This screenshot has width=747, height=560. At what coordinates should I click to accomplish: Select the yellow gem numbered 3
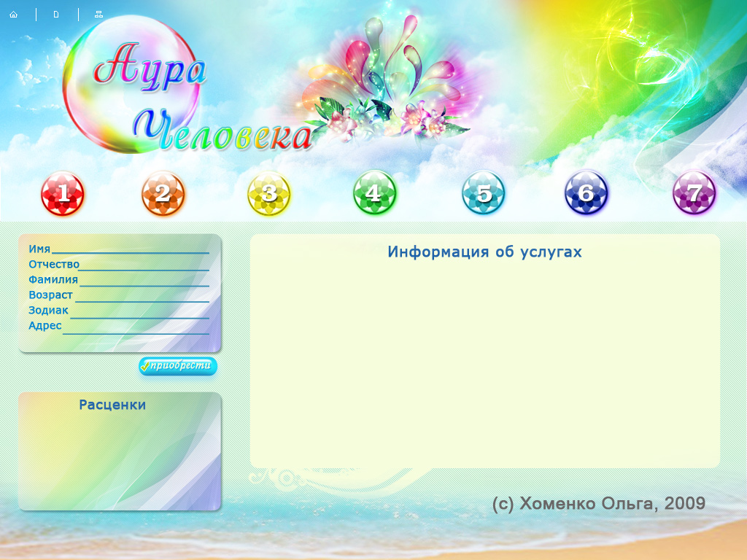click(x=267, y=194)
